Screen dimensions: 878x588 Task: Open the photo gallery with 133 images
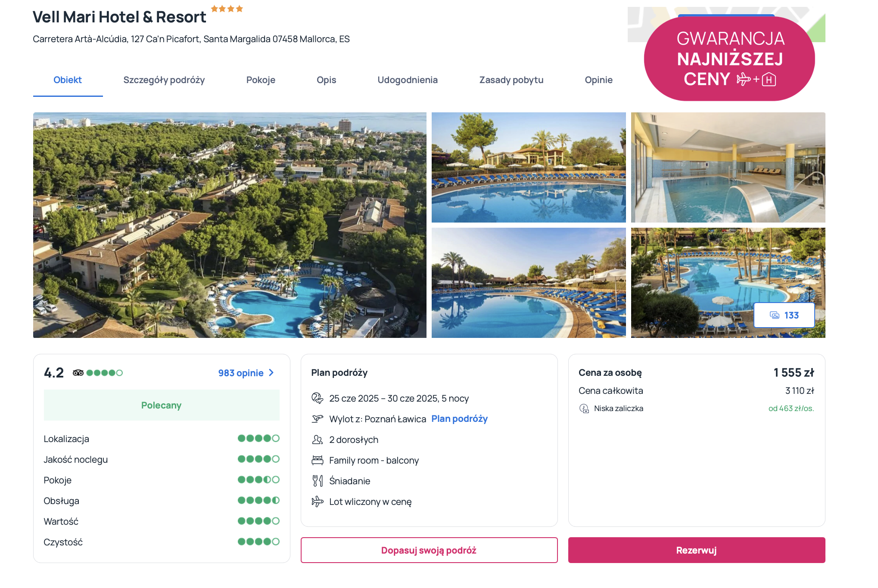pos(784,315)
